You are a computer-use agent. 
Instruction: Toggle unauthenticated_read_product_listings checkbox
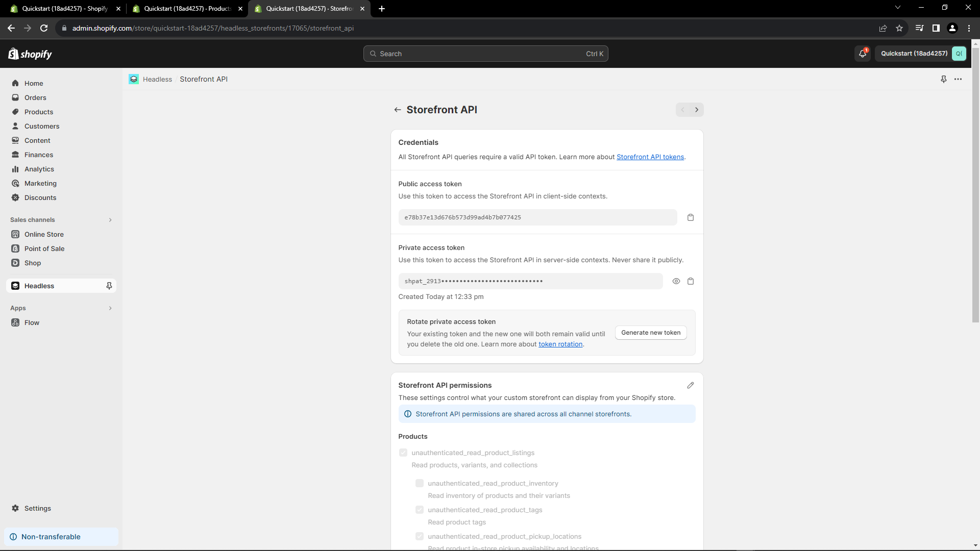(x=403, y=453)
